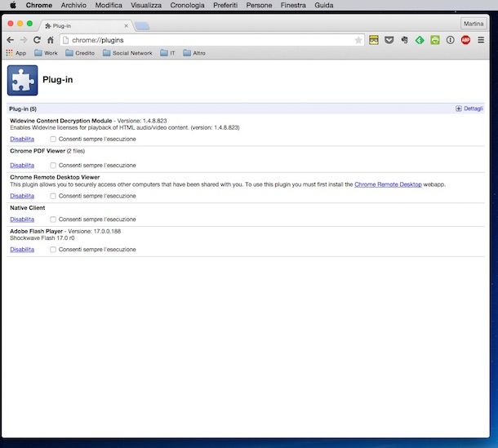Click the large Plug-in puzzle piece icon
The height and width of the screenshot is (448, 498).
point(23,80)
